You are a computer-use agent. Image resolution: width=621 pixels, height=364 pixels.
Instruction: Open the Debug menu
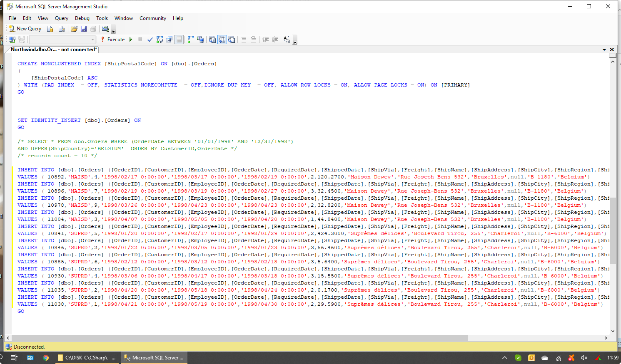[82, 18]
